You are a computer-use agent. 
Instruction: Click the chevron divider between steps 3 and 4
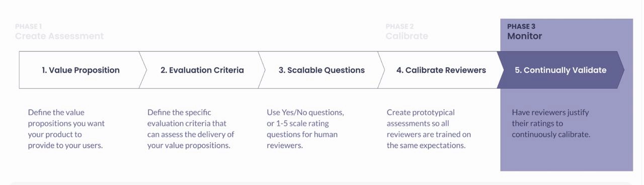point(382,70)
